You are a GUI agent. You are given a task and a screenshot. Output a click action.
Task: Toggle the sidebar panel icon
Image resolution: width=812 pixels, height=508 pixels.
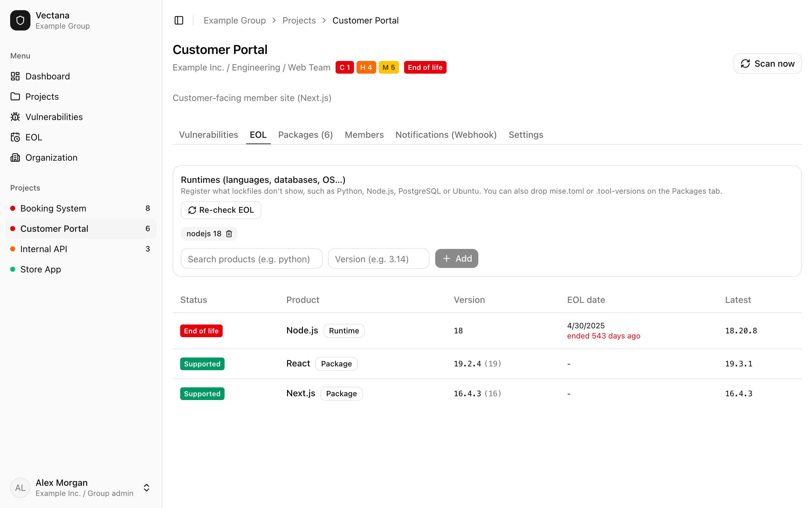tap(179, 21)
